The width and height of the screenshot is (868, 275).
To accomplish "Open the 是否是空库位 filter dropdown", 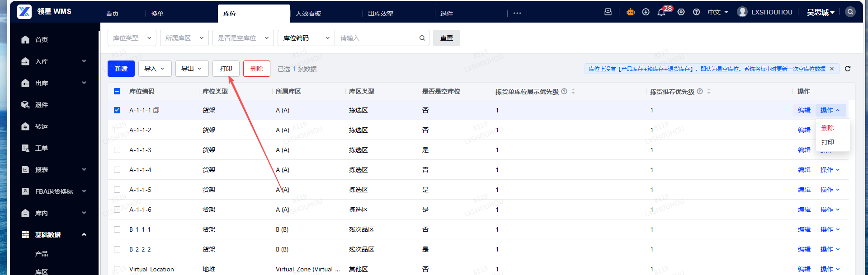I will click(243, 38).
